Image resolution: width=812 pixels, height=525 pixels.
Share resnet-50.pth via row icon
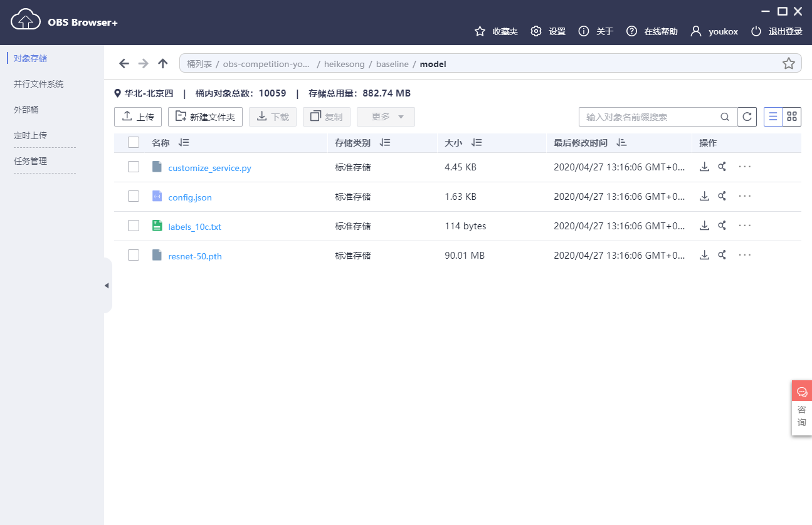pos(722,255)
